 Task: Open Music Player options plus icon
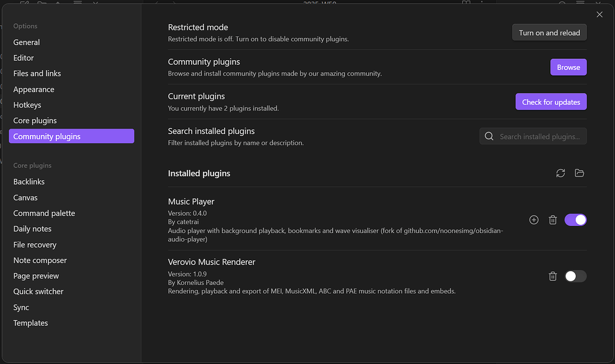tap(534, 220)
